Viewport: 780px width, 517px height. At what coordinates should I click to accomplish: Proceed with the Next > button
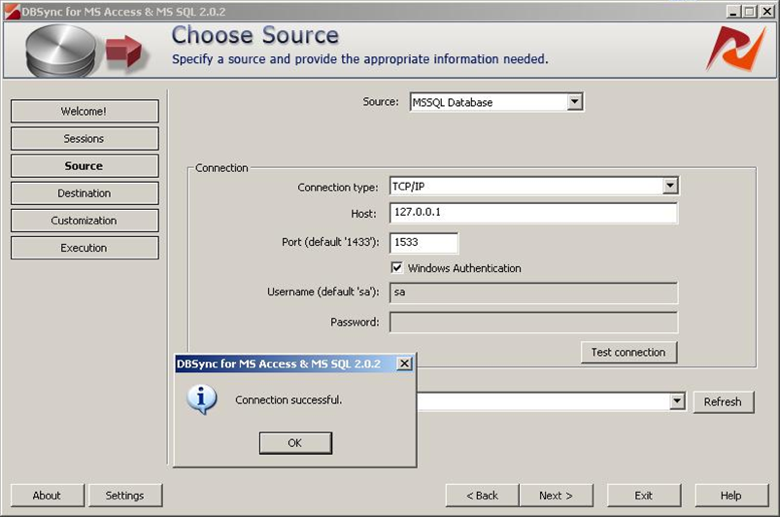(556, 496)
